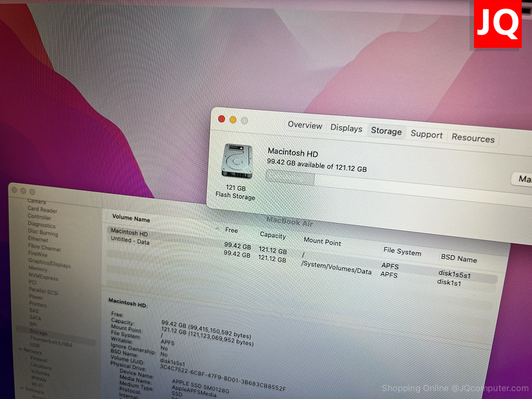Collapse the Software section chevron
Viewport: 532px width, 399px height.
tap(21, 389)
